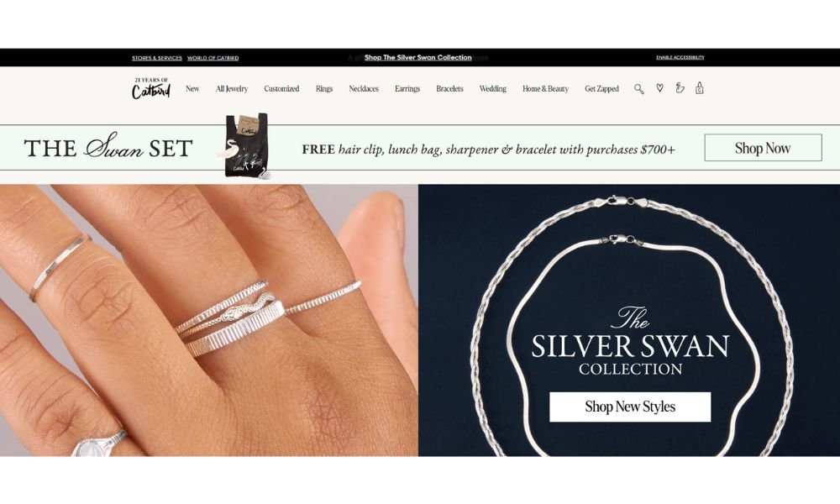Open the wishlist heart icon

point(659,88)
